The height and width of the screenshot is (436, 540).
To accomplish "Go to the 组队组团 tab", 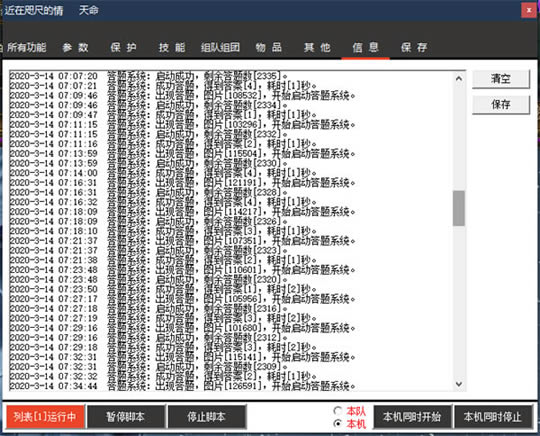I will 220,47.
